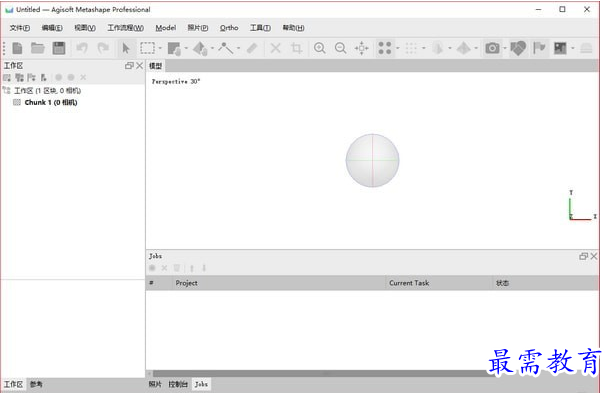Select the Navigation arrow tool
610x393 pixels.
[126, 48]
